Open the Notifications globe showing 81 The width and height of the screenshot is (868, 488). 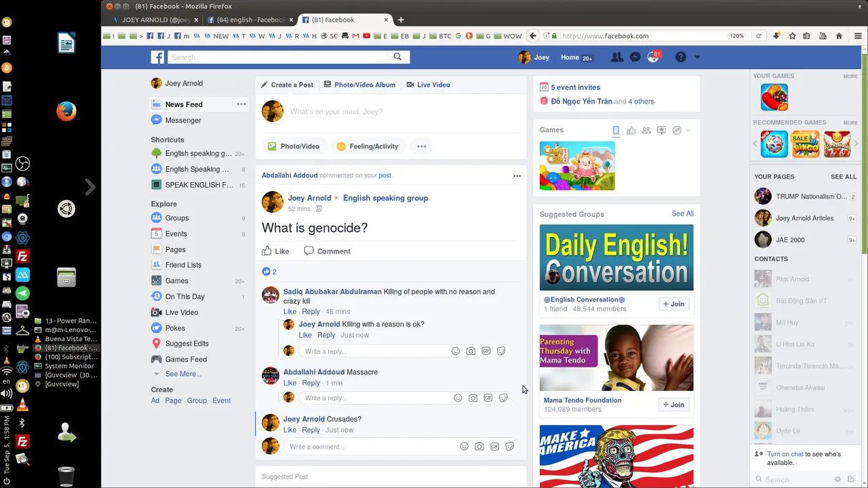(x=654, y=57)
